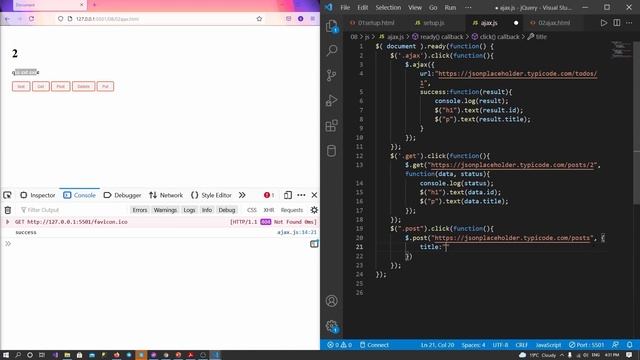
Task: Run the file with the play icon
Action: point(604,23)
